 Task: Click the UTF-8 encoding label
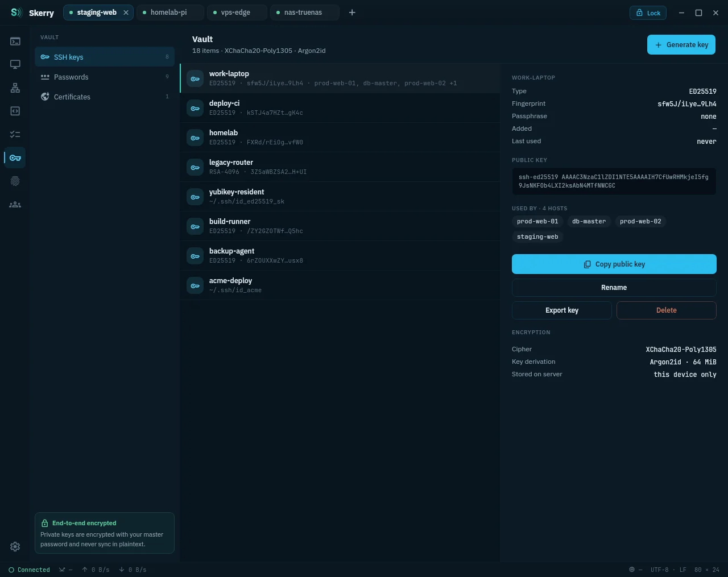pyautogui.click(x=660, y=570)
